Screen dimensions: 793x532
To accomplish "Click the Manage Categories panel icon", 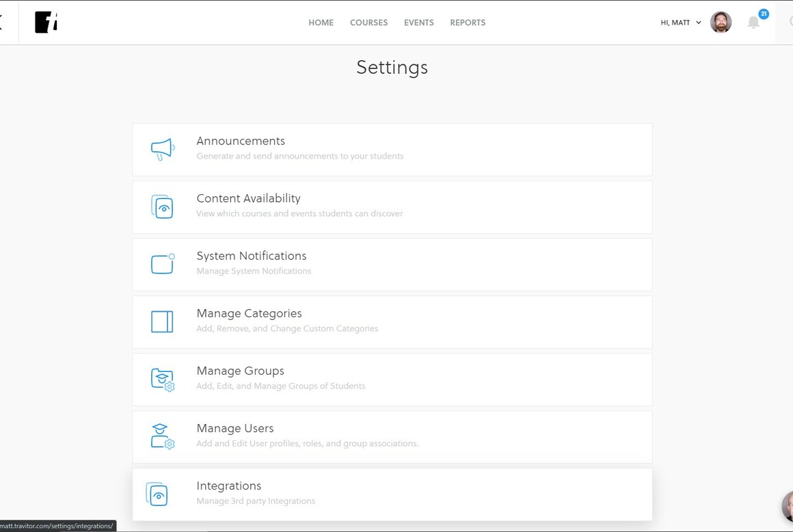I will pyautogui.click(x=162, y=321).
